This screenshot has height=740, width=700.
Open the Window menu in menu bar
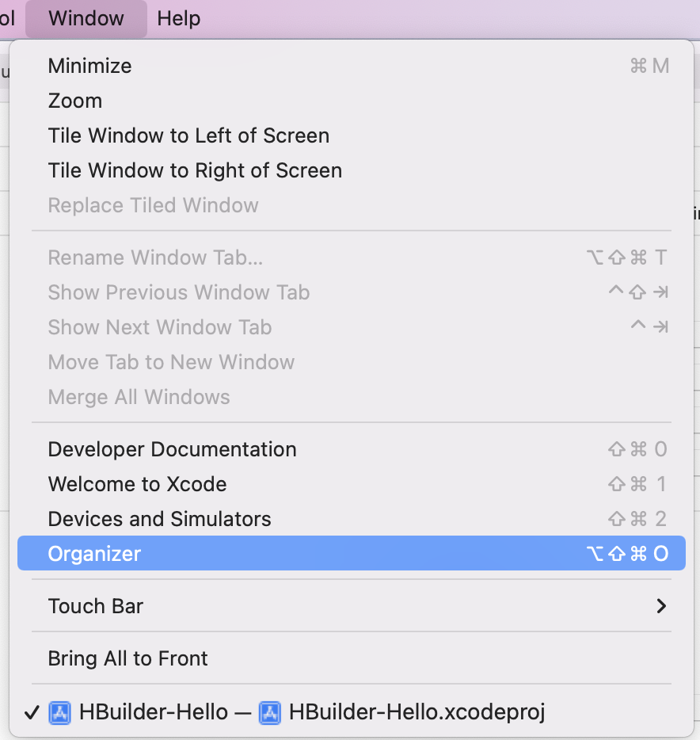[x=86, y=19]
